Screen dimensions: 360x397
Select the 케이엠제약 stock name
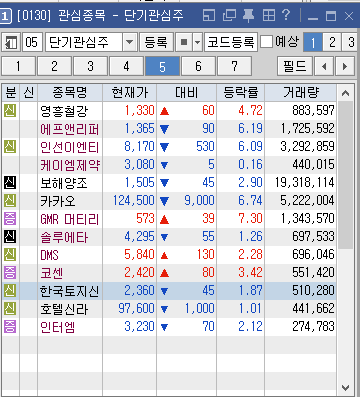click(70, 165)
